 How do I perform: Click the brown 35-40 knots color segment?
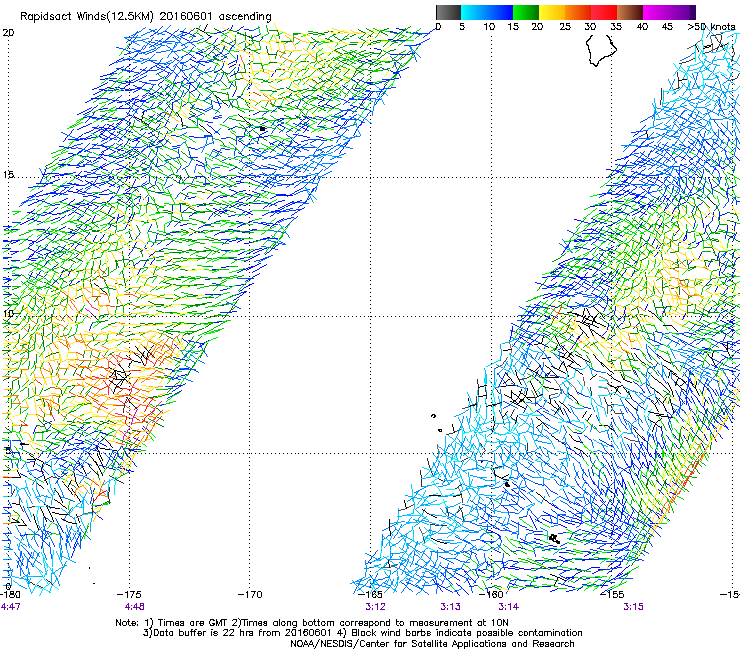[x=630, y=12]
